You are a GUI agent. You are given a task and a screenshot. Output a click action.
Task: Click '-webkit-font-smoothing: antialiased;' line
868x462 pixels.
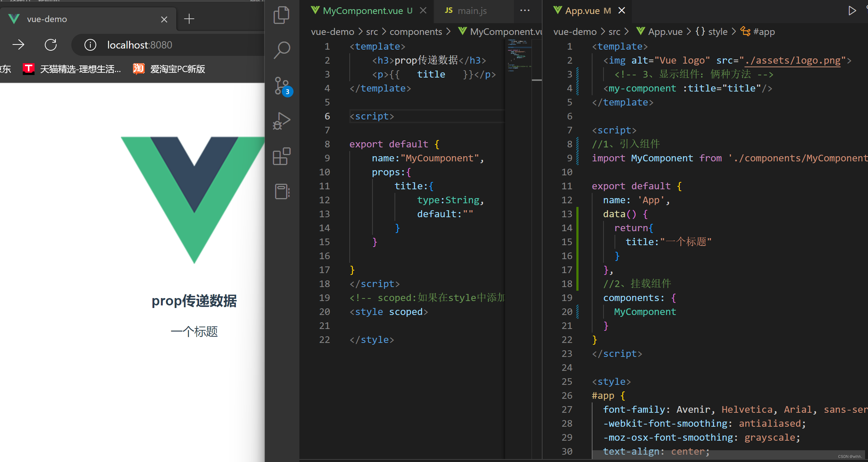(705, 423)
